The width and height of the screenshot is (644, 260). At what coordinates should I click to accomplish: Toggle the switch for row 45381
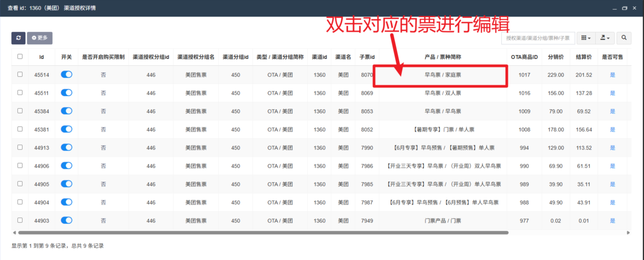pos(67,129)
